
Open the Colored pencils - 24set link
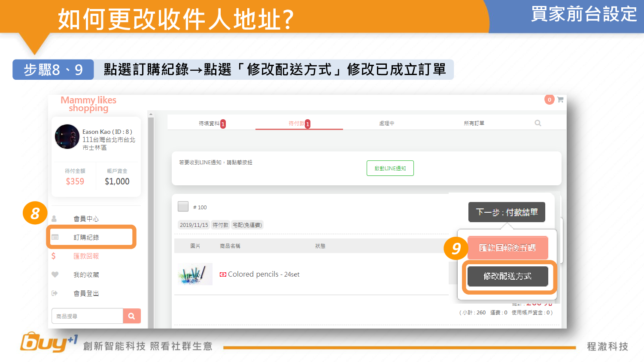tap(263, 275)
